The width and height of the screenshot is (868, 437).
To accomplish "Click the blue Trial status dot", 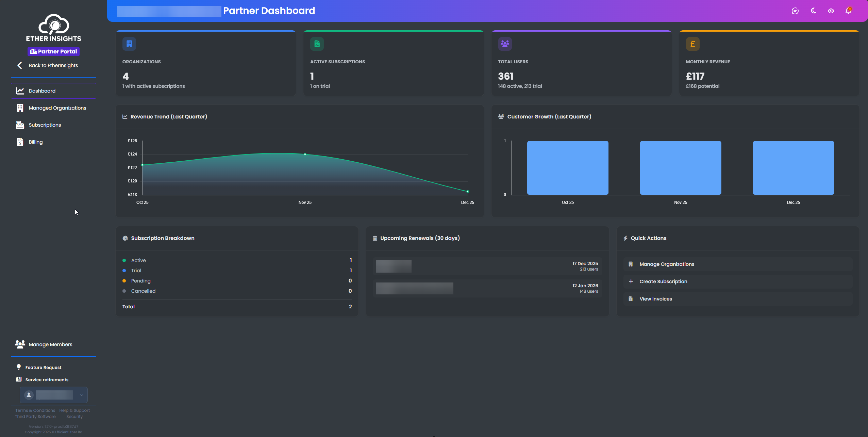I will [x=124, y=271].
